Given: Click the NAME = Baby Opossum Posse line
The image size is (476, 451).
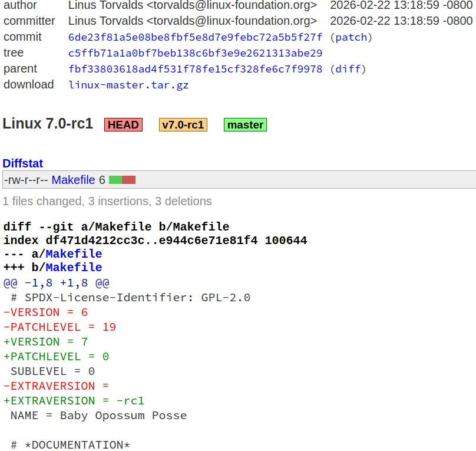Looking at the screenshot, I should (x=98, y=416).
